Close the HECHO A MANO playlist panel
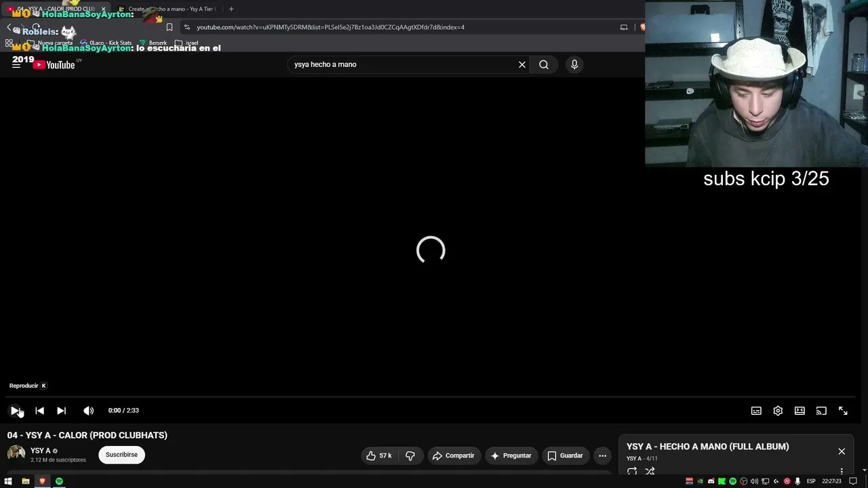Viewport: 868px width, 488px height. point(842,451)
